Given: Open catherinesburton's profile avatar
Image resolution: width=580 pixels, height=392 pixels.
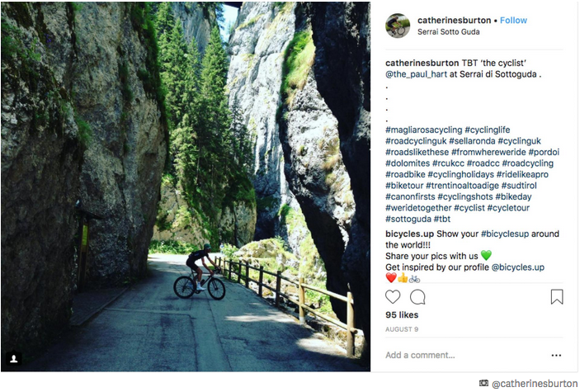Looking at the screenshot, I should pos(398,26).
